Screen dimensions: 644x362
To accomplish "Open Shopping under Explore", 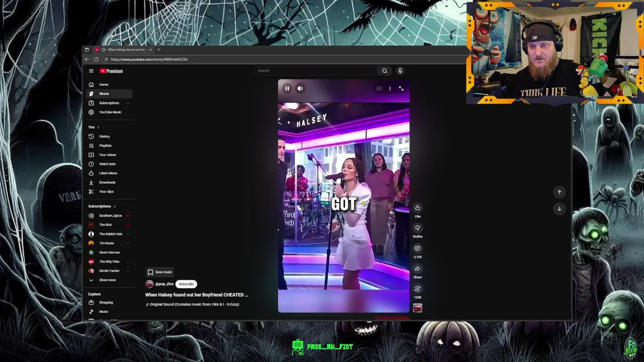I will point(110,303).
